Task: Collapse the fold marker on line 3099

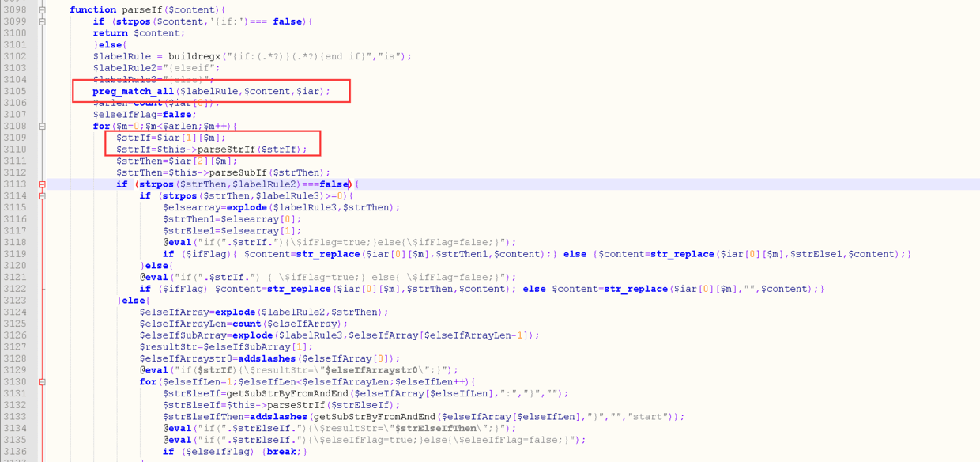Action: point(42,22)
